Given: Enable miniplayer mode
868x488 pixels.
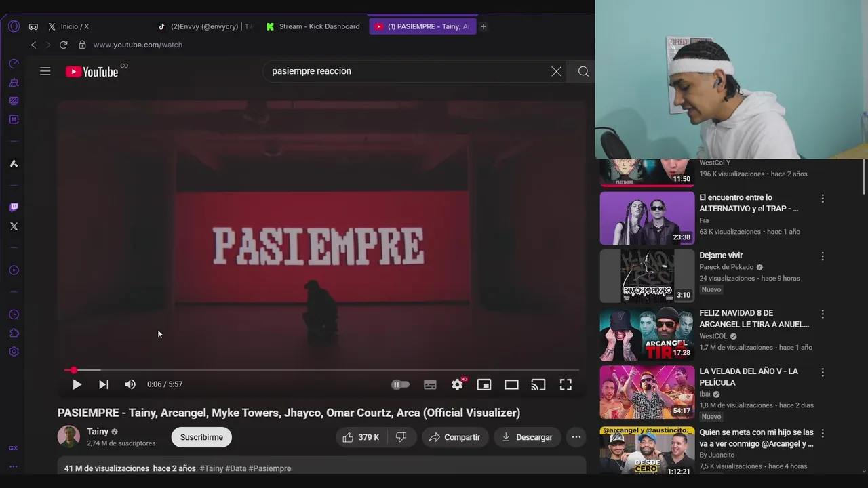Looking at the screenshot, I should 484,384.
